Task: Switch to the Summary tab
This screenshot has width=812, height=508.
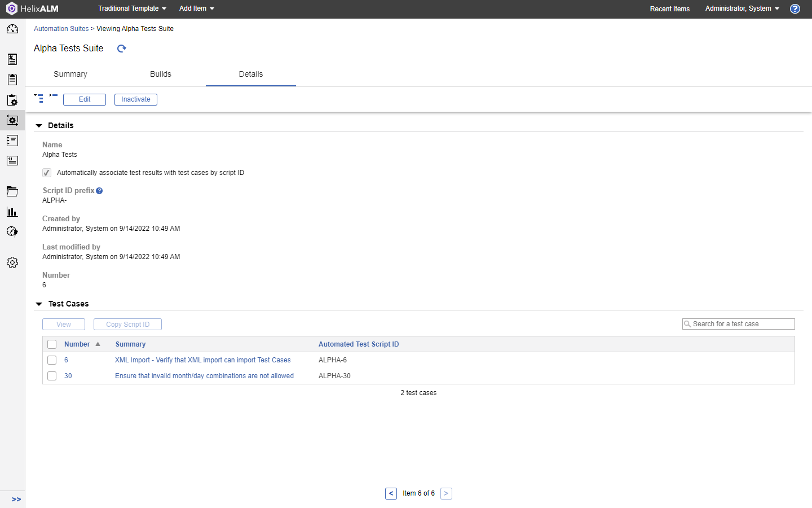Action: pyautogui.click(x=70, y=74)
